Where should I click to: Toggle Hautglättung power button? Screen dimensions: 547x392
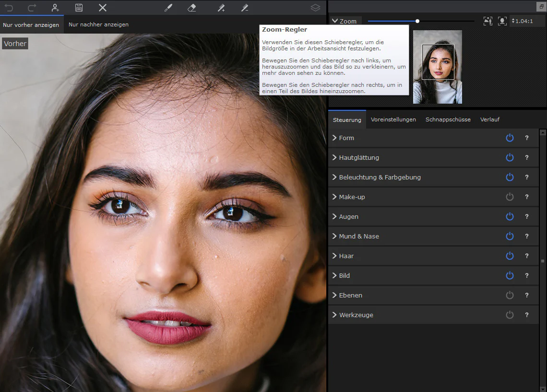(510, 158)
